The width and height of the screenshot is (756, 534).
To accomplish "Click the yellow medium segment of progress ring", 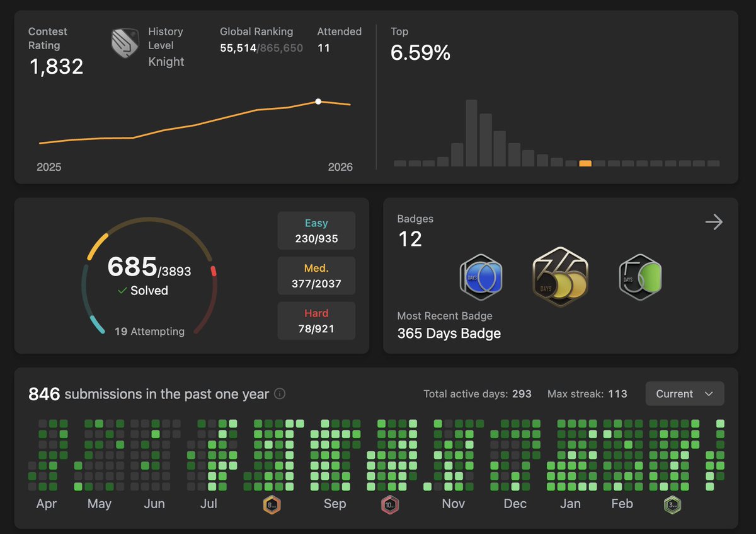I will click(x=97, y=246).
